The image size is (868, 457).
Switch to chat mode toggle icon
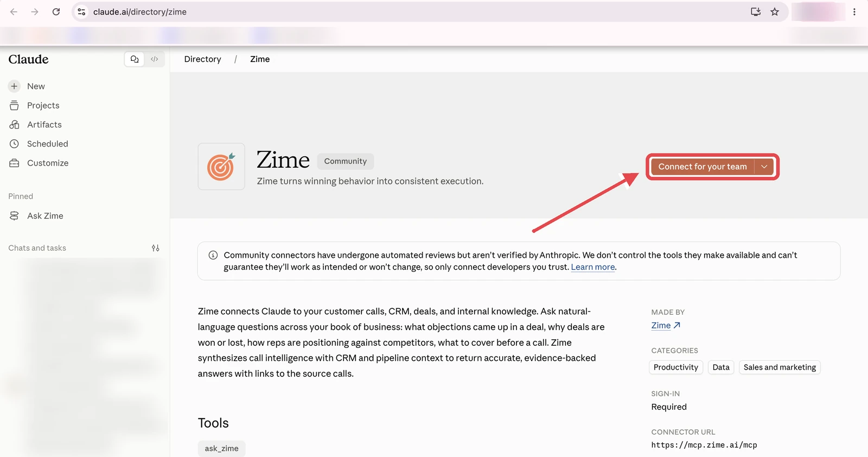pos(135,59)
